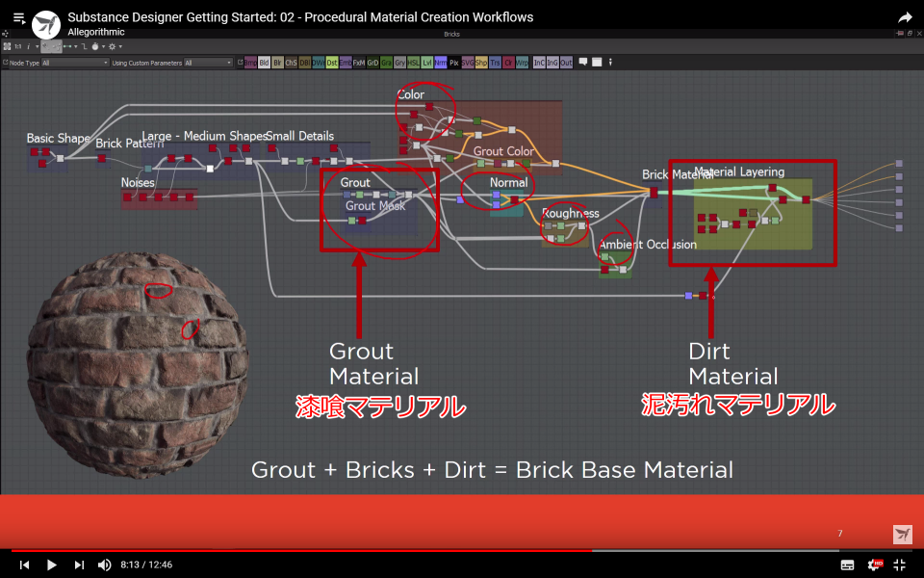
Task: Select the Roughness frame title
Action: (x=571, y=214)
